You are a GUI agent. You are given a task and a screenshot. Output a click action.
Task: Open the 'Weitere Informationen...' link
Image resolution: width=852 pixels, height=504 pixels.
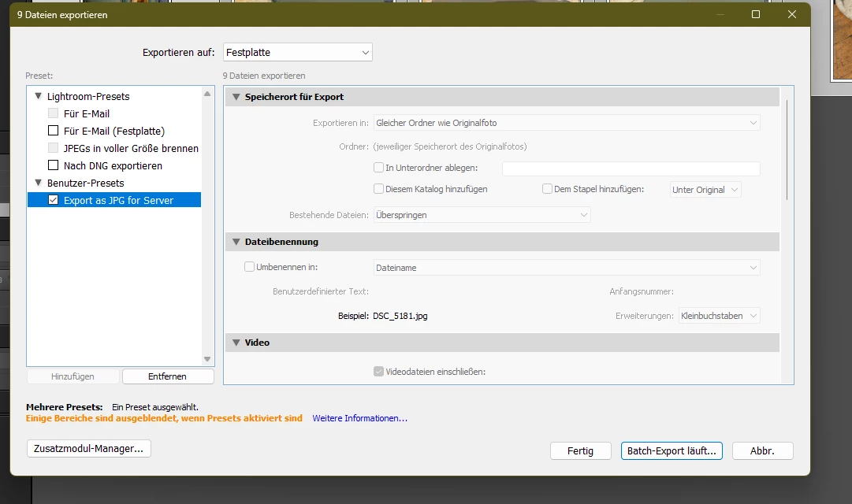click(x=359, y=418)
